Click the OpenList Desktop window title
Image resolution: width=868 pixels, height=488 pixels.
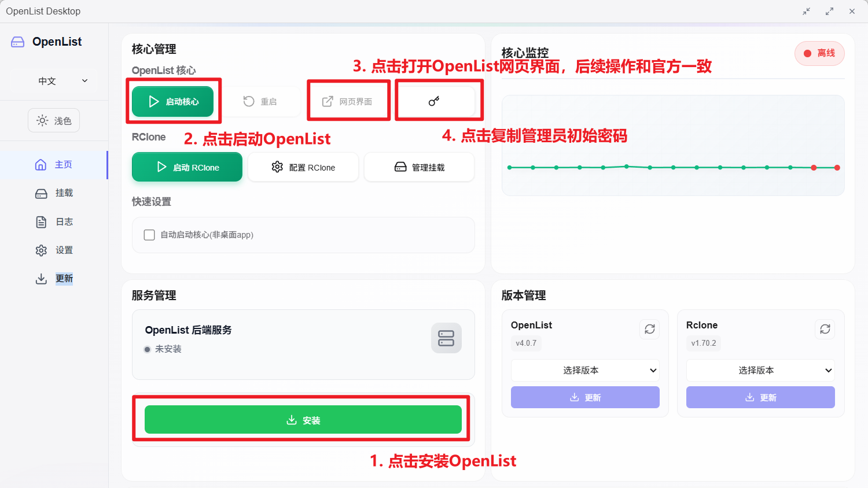[x=43, y=12]
